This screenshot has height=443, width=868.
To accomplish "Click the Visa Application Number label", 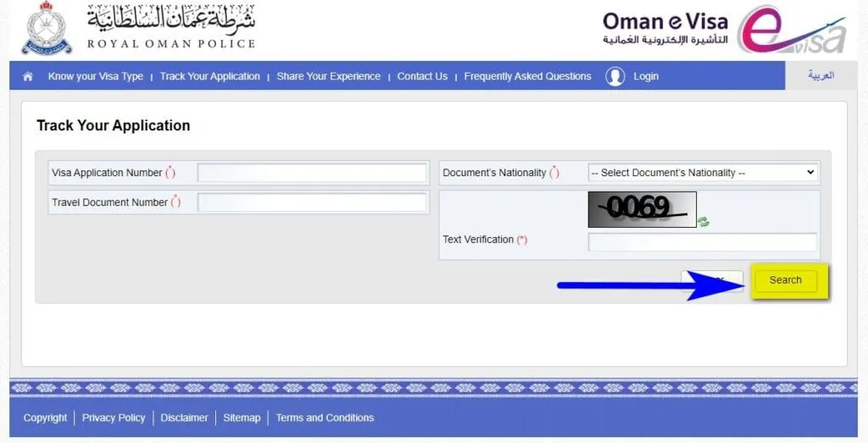I will coord(107,173).
